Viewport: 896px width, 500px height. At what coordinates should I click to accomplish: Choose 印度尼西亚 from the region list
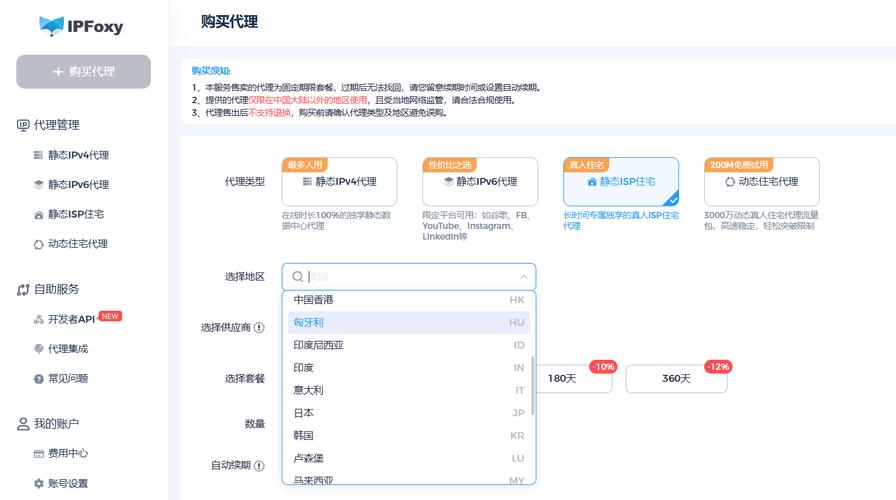click(409, 345)
